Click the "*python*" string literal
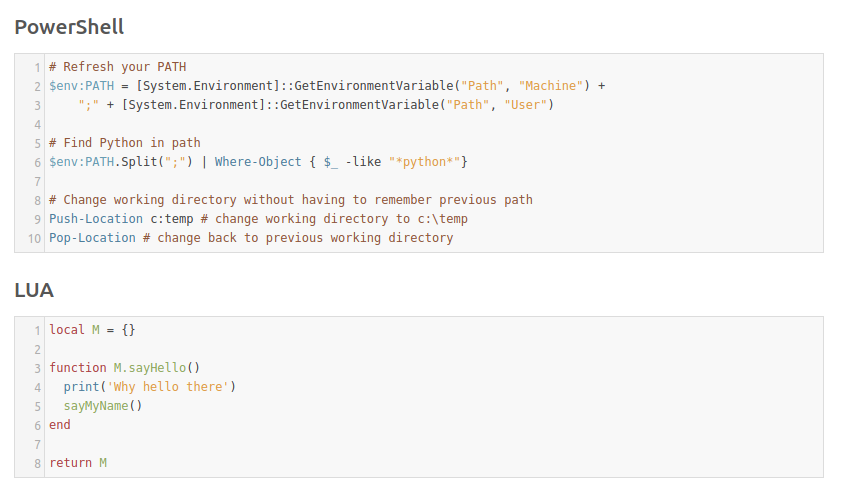Image resolution: width=842 pixels, height=503 pixels. click(x=424, y=162)
